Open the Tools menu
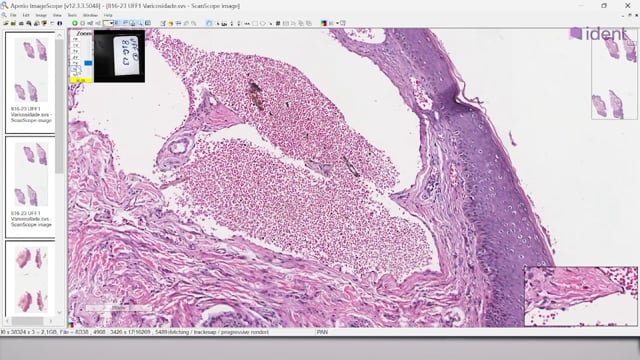The image size is (640, 360). coord(72,15)
